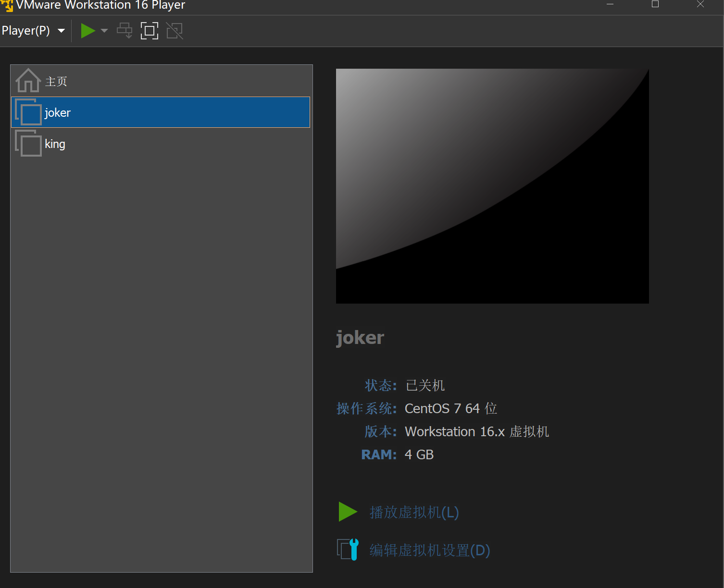Click the green power-on toolbar play icon
This screenshot has height=588, width=724.
tap(88, 31)
